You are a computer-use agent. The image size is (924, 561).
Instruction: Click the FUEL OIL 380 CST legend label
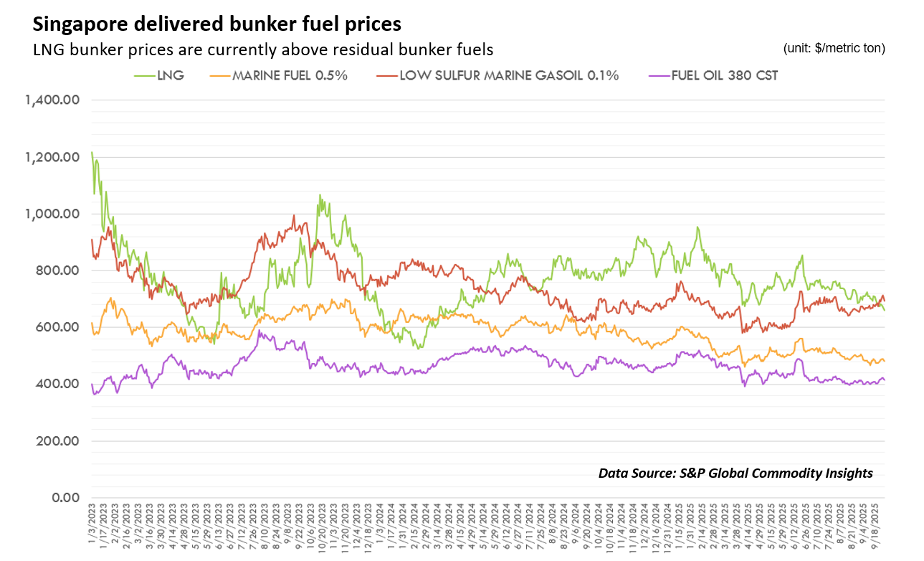(724, 75)
